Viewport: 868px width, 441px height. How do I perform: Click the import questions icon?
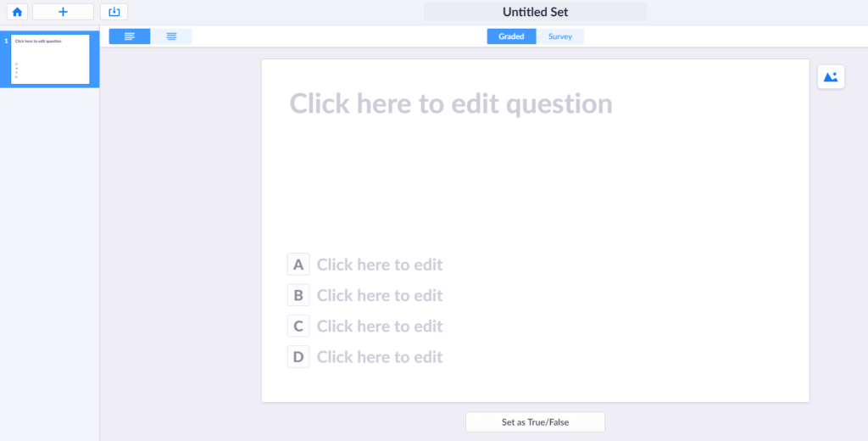114,12
